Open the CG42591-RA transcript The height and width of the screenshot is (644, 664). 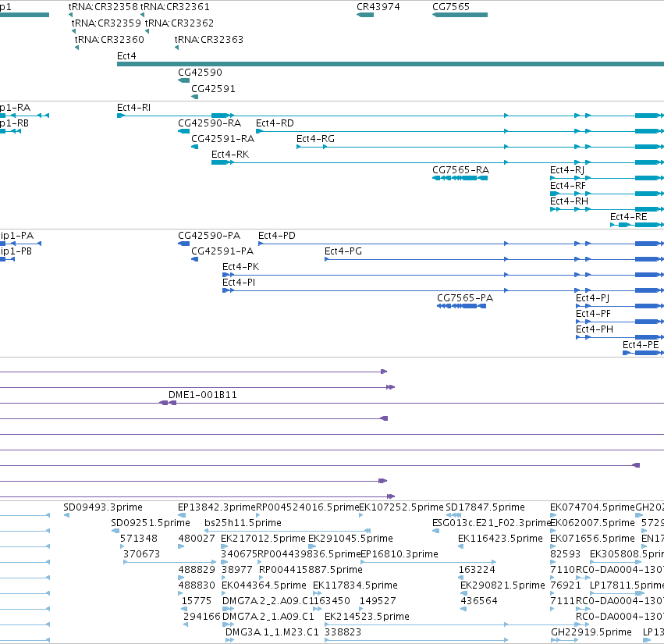click(195, 147)
